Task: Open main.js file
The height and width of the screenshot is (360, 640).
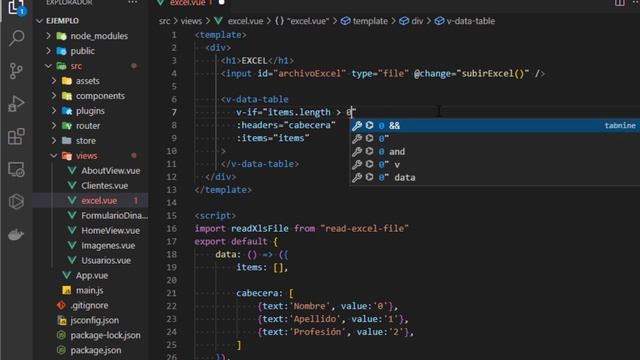Action: tap(89, 290)
